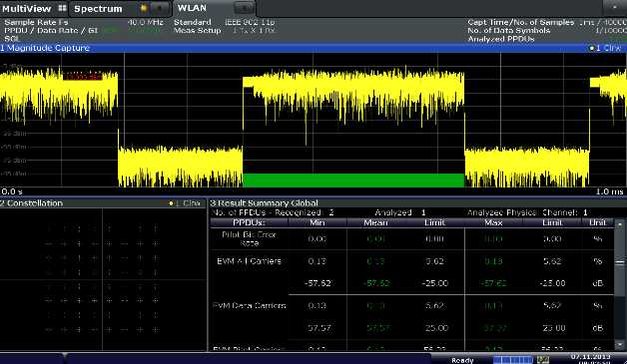This screenshot has width=627, height=364.
Task: Click the Meas Setup label in the header
Action: [x=197, y=30]
